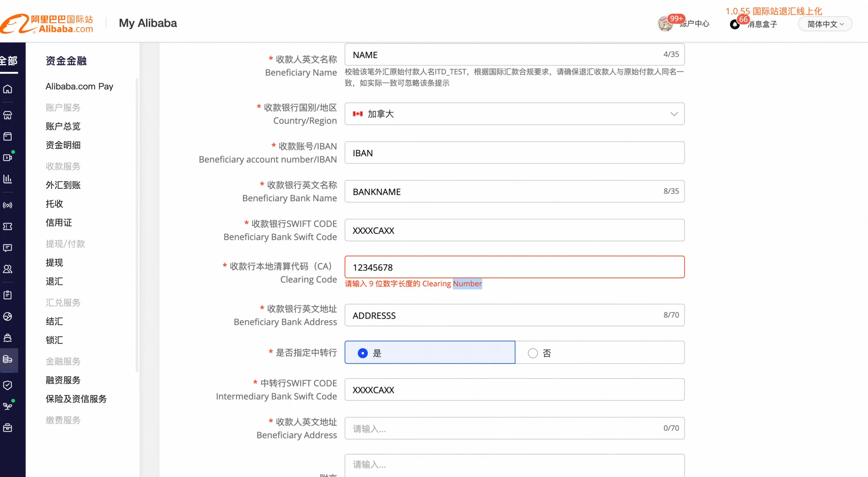
Task: Click the user avatar in the header
Action: pyautogui.click(x=665, y=24)
